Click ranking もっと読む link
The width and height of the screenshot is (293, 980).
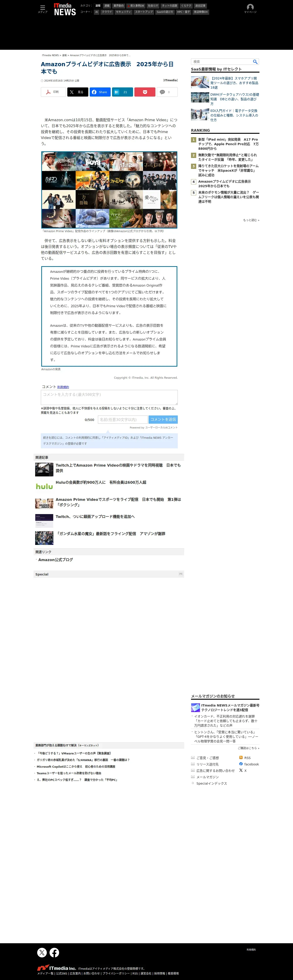[251, 220]
